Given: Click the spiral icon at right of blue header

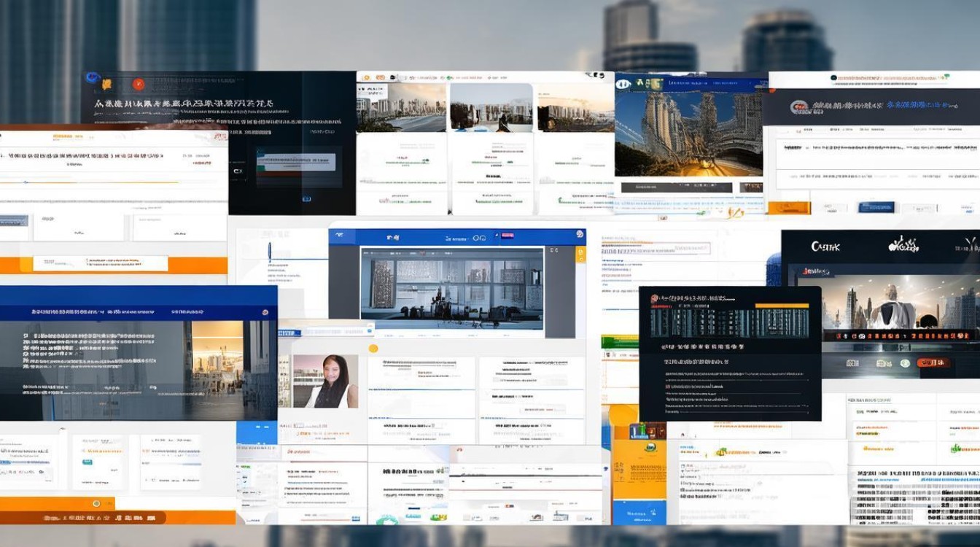Looking at the screenshot, I should click(x=580, y=235).
